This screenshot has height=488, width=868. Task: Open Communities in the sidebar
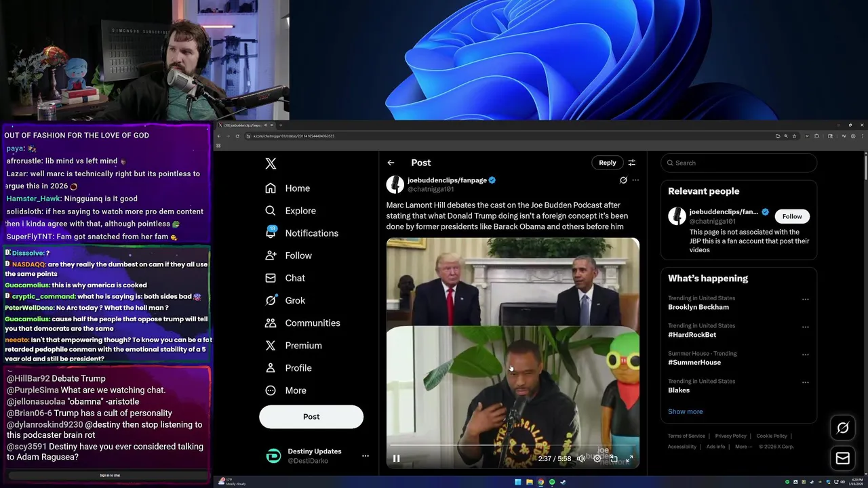point(302,323)
